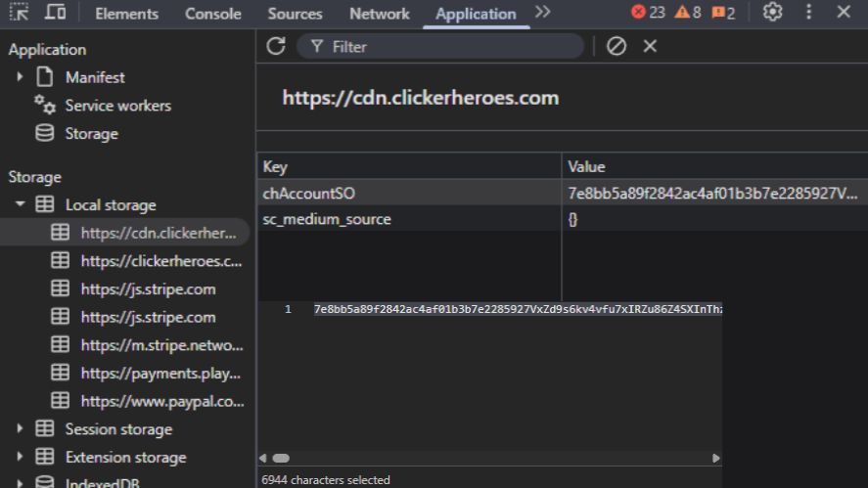Select the Session storage node

pyautogui.click(x=118, y=429)
